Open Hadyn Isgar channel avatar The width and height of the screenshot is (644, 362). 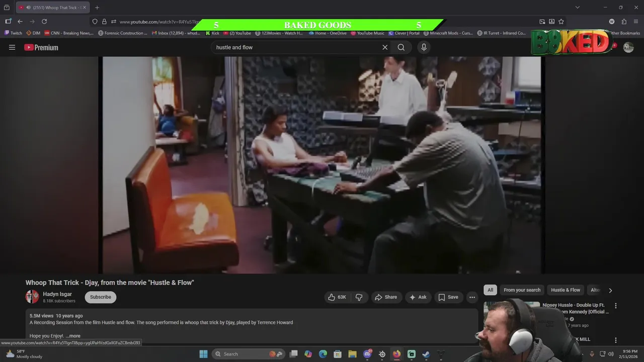(x=32, y=297)
